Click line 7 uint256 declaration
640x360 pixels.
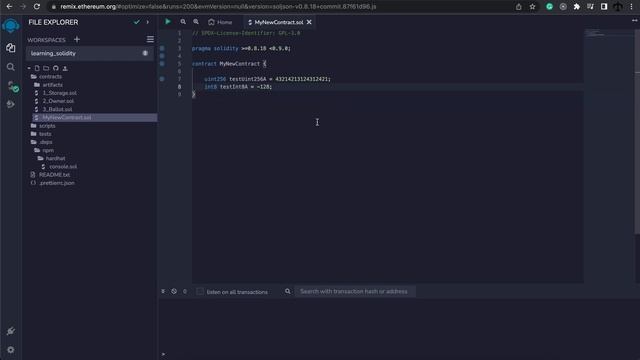tap(267, 79)
